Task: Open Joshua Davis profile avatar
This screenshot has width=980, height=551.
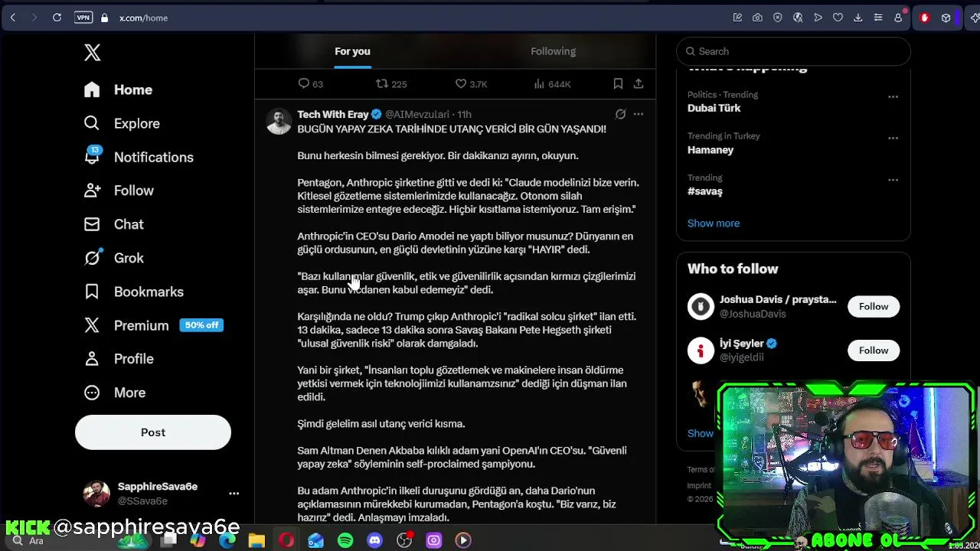Action: (701, 306)
